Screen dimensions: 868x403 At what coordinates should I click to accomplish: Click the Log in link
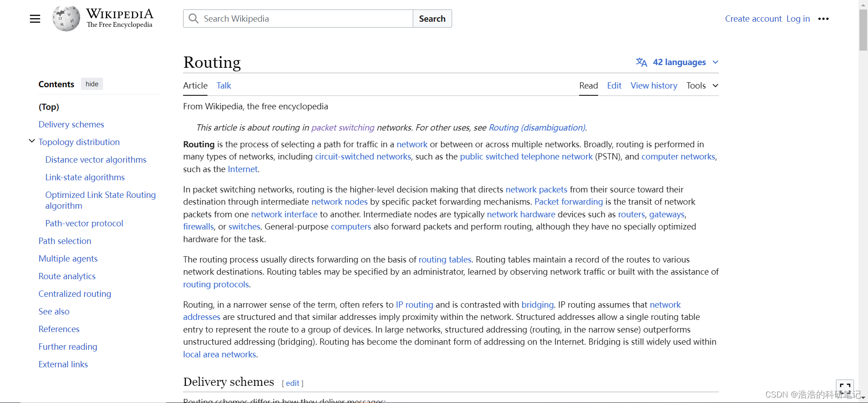click(798, 19)
